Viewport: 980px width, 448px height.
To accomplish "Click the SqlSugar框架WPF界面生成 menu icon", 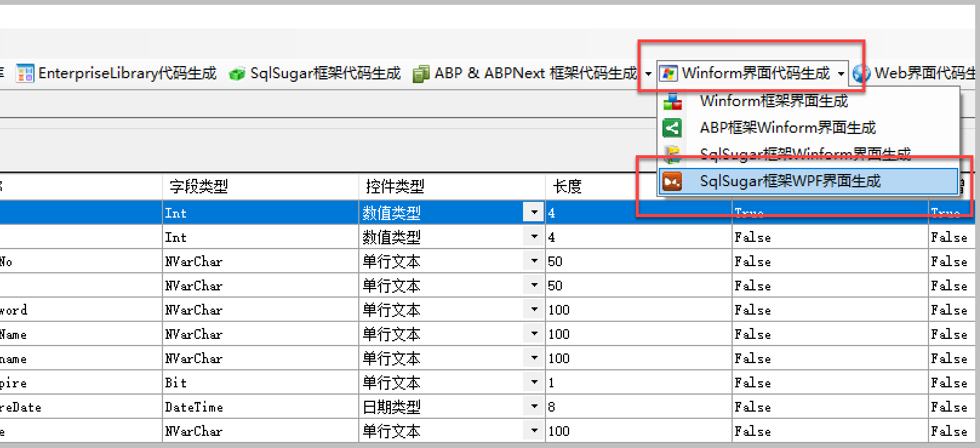I will tap(672, 181).
